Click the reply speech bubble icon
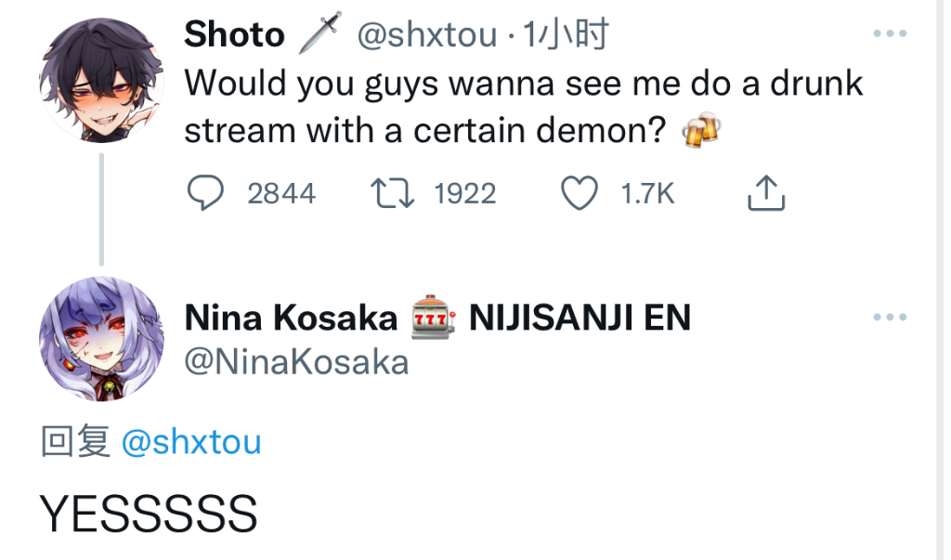This screenshot has width=951, height=560. (203, 193)
